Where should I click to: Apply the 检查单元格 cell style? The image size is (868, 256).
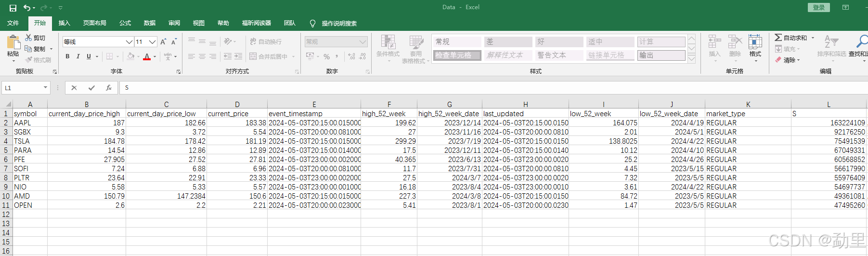tap(457, 55)
